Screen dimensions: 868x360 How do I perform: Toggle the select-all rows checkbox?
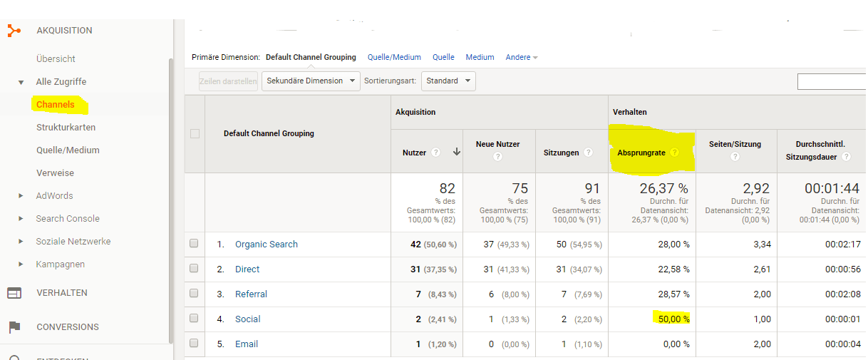pos(195,133)
